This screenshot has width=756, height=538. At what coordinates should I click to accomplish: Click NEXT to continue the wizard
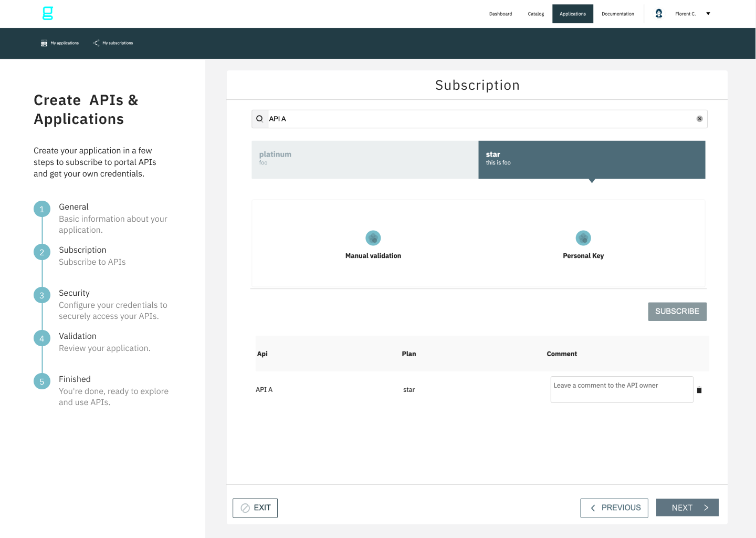tap(687, 508)
